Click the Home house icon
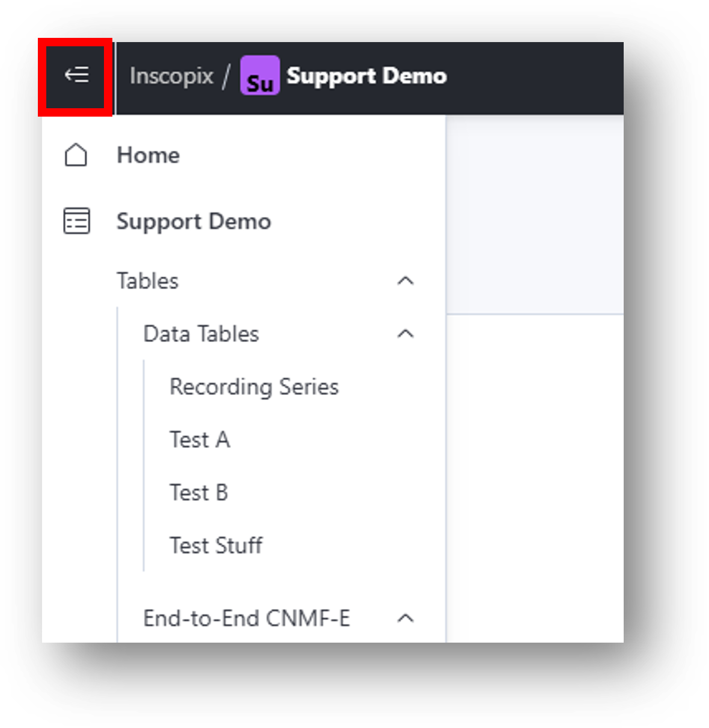709x728 pixels. [76, 155]
